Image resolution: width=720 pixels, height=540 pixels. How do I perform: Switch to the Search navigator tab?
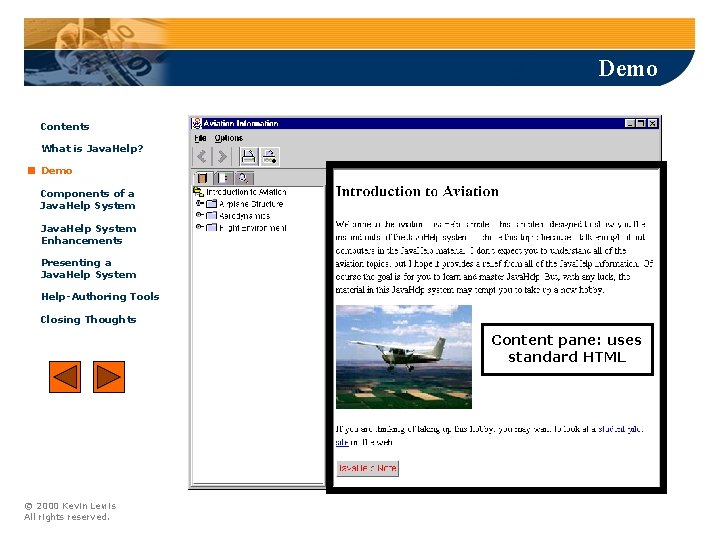click(x=244, y=178)
